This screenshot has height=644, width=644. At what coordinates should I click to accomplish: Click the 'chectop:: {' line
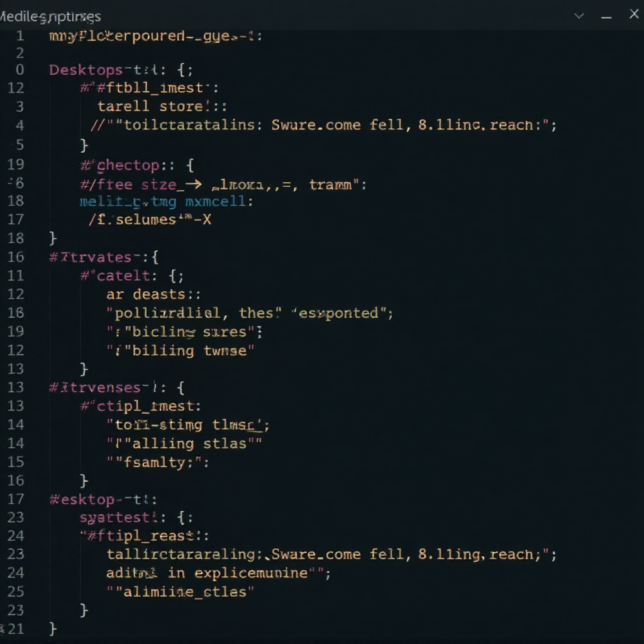point(136,165)
